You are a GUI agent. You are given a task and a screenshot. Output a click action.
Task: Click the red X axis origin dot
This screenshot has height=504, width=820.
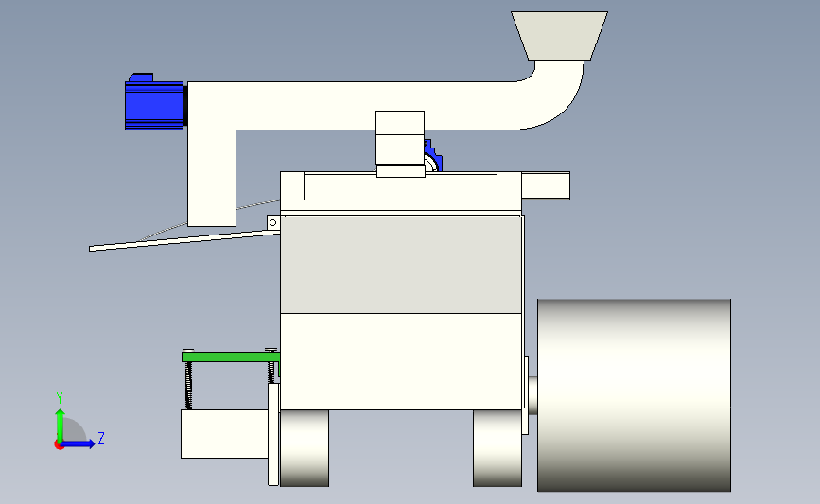(59, 445)
